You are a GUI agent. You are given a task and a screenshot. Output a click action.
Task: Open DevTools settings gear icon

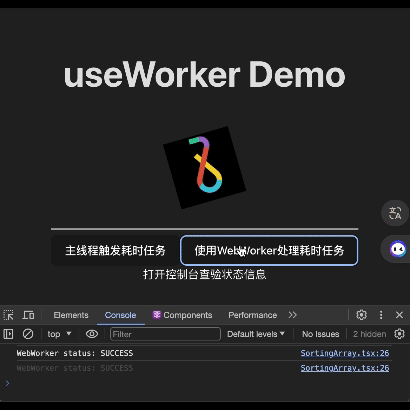(361, 315)
